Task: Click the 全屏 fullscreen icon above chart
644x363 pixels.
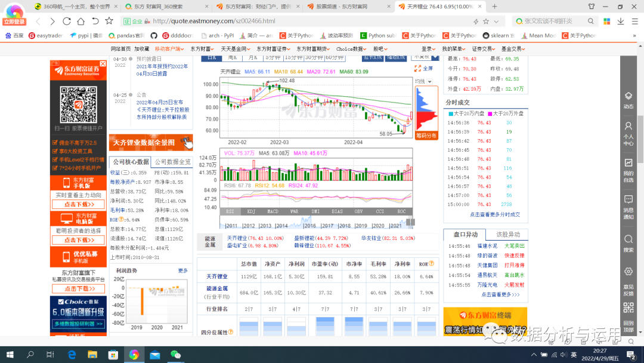Action: 417,68
